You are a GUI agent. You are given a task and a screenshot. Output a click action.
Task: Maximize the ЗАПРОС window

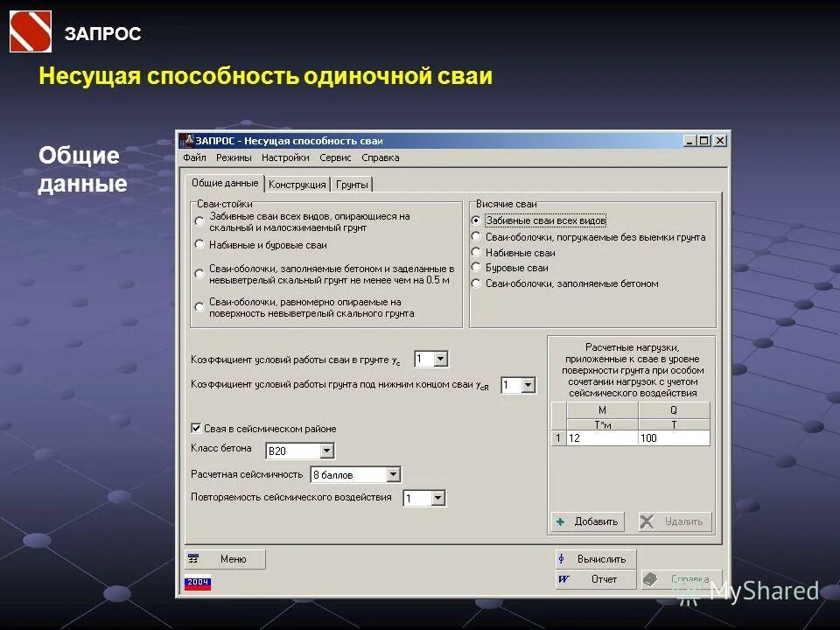[703, 141]
